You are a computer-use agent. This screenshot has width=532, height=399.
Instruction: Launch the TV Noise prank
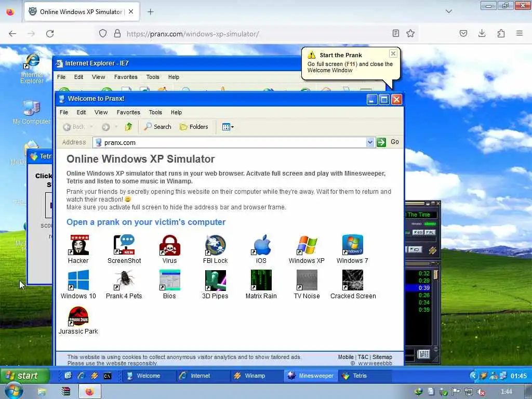click(307, 280)
